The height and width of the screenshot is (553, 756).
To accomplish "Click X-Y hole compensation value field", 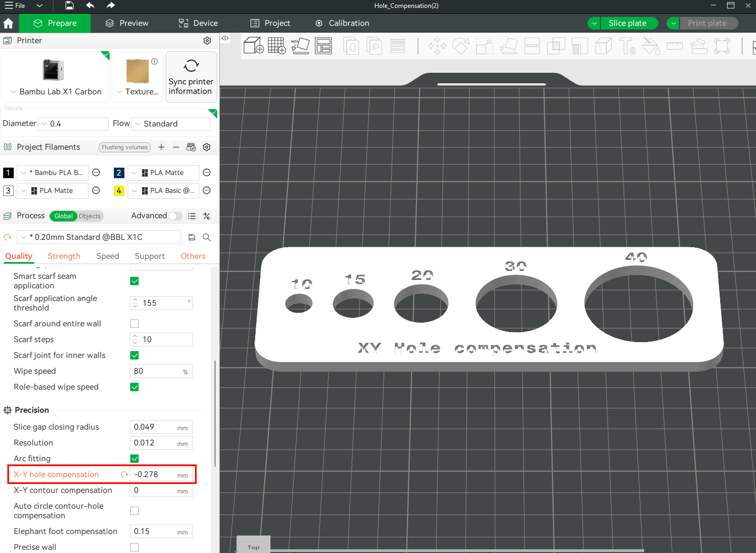I will pos(161,474).
